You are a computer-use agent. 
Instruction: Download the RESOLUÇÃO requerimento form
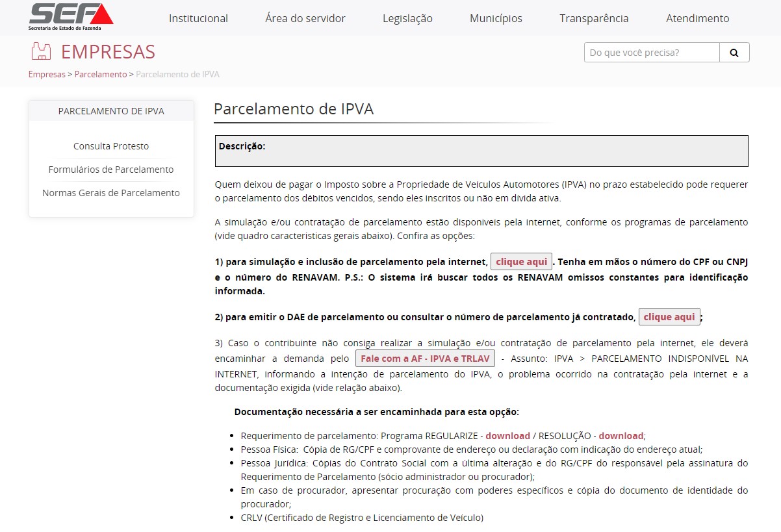[621, 436]
